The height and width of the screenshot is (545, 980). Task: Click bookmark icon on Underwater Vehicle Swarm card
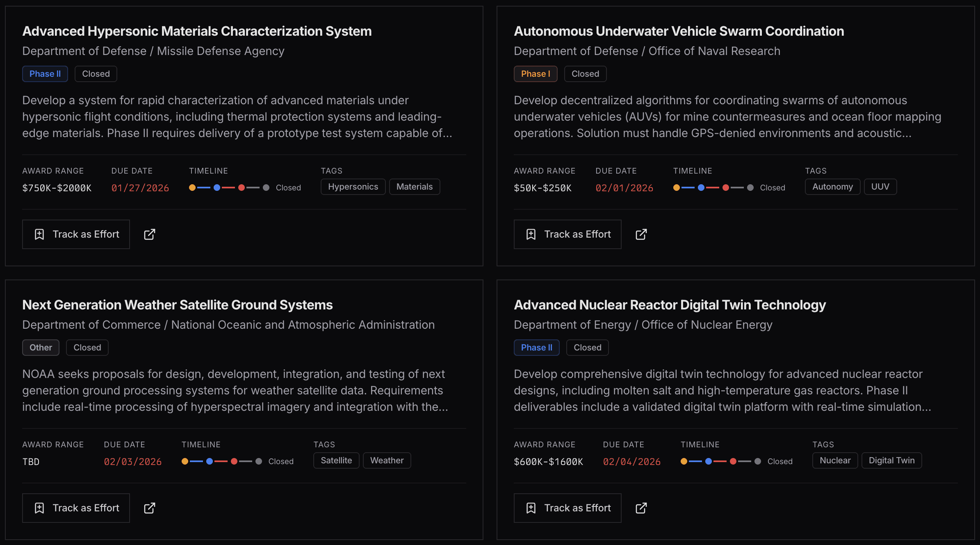coord(531,234)
